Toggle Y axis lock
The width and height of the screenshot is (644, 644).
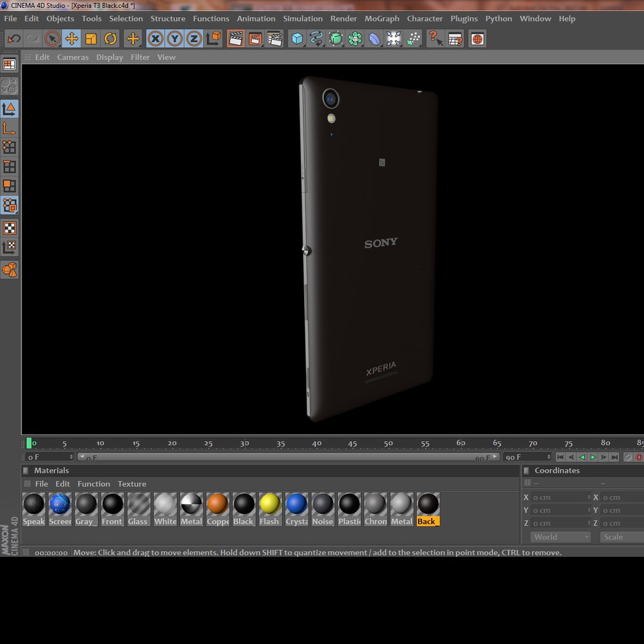coord(175,39)
